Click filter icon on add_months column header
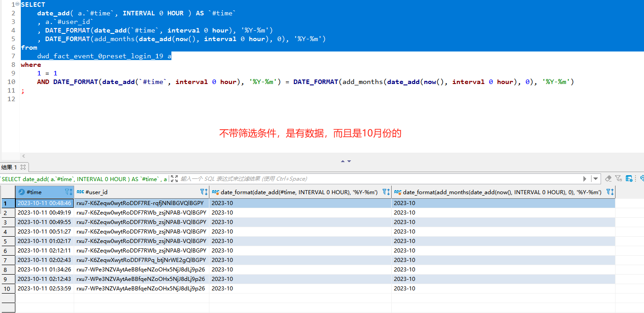The image size is (644, 313). pos(610,192)
